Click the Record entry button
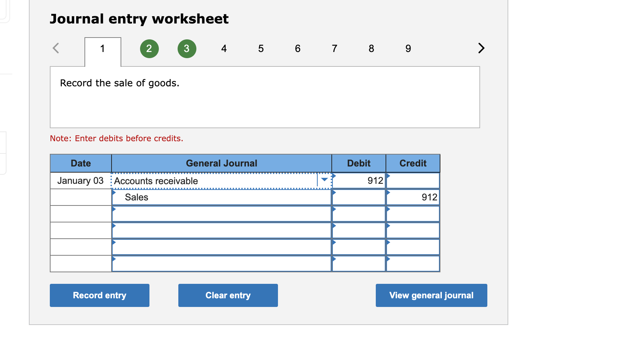 (x=99, y=295)
